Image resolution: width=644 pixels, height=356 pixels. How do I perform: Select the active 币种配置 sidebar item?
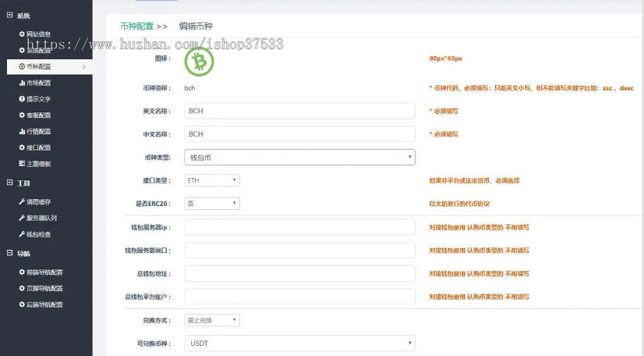click(x=49, y=66)
